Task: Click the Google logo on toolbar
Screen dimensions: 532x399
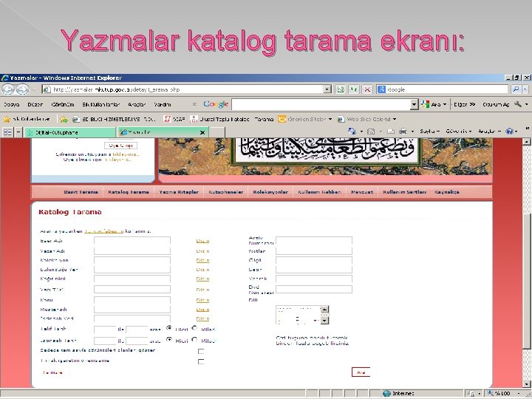Action: point(216,104)
